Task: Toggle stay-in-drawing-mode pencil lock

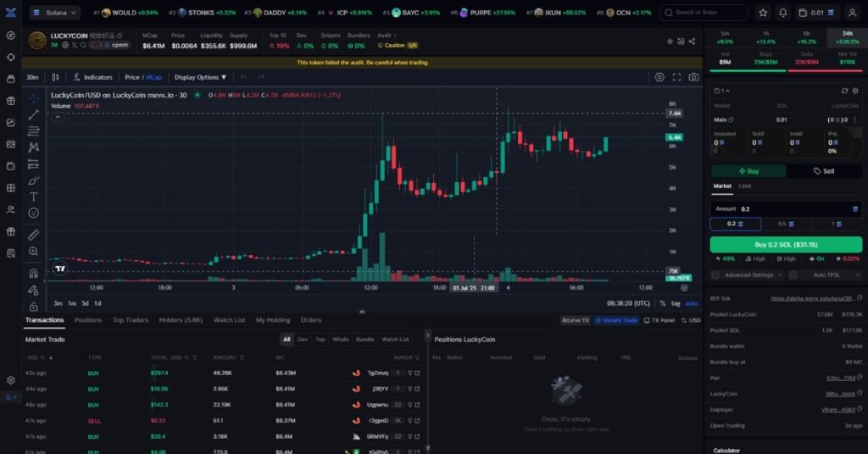Action: click(x=34, y=290)
